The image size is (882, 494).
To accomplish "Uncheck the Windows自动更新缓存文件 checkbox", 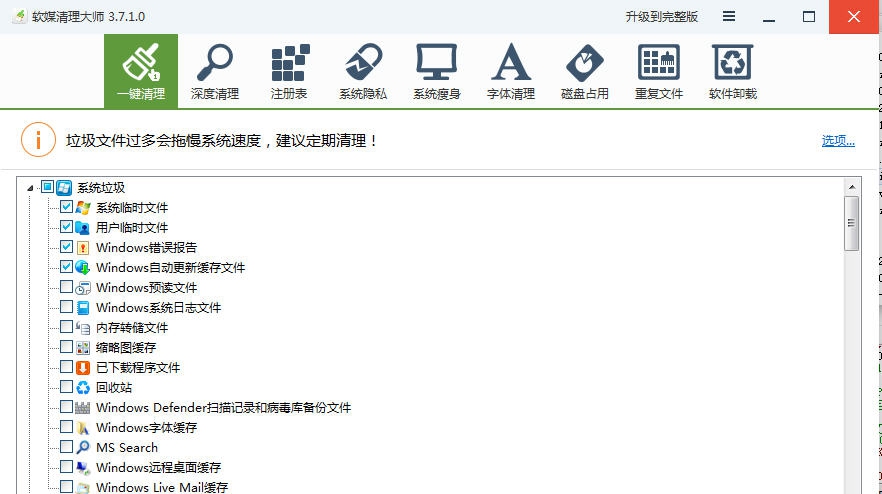I will 66,267.
